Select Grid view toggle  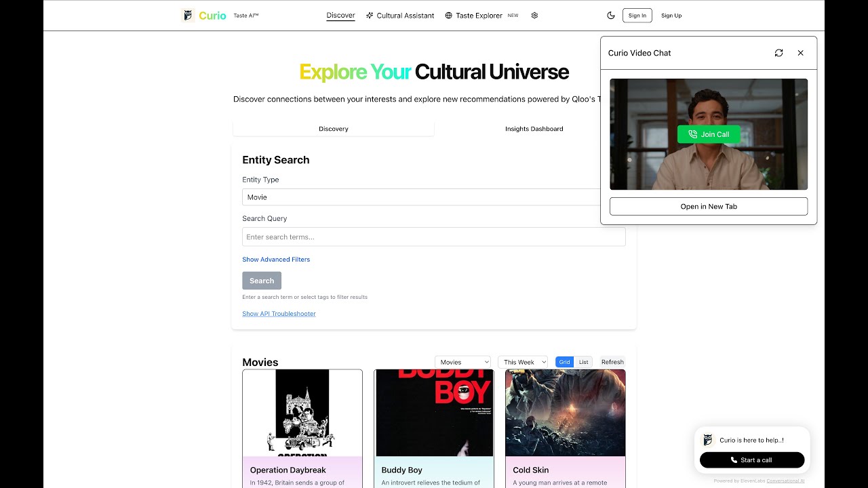pos(564,362)
